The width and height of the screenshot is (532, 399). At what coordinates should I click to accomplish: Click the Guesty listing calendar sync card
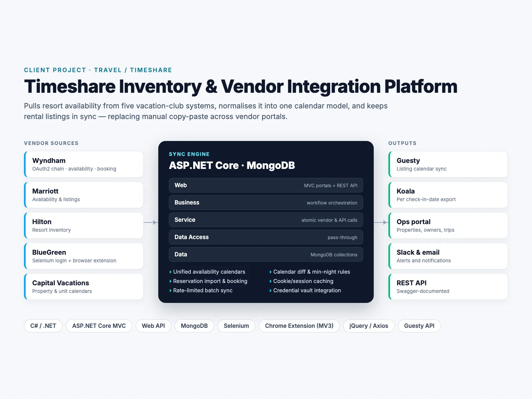(x=448, y=164)
